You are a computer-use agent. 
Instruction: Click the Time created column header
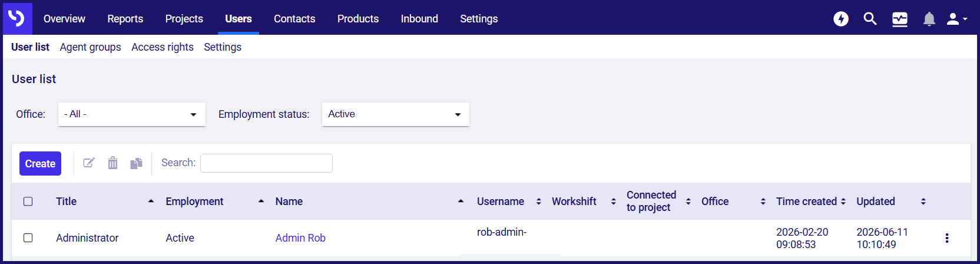(806, 202)
